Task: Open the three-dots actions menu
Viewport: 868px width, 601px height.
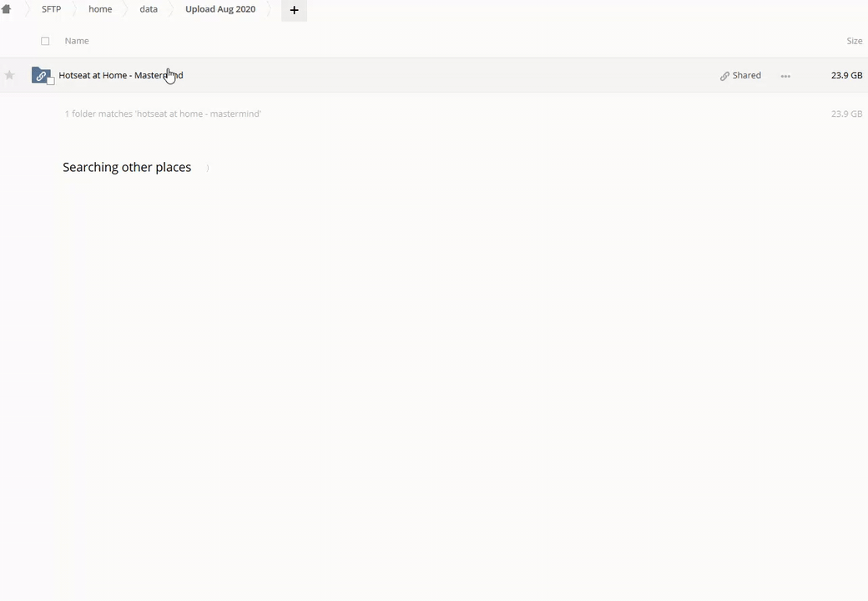Action: 785,76
